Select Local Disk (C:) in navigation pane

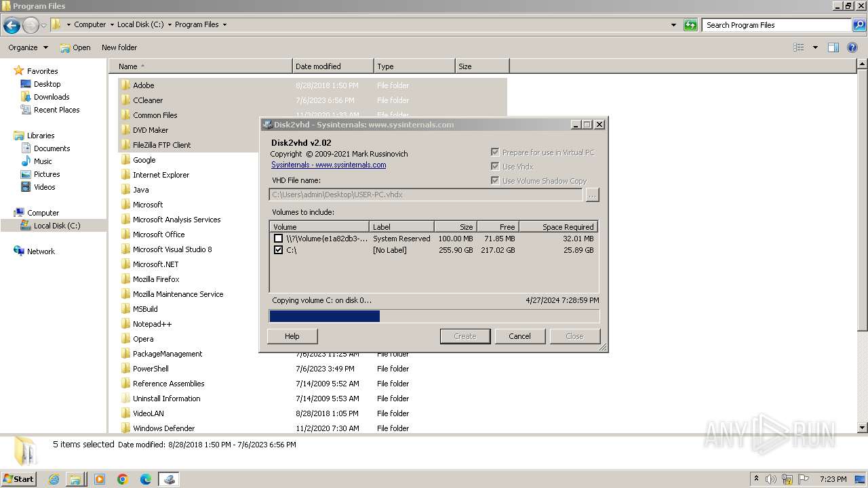pyautogui.click(x=56, y=226)
